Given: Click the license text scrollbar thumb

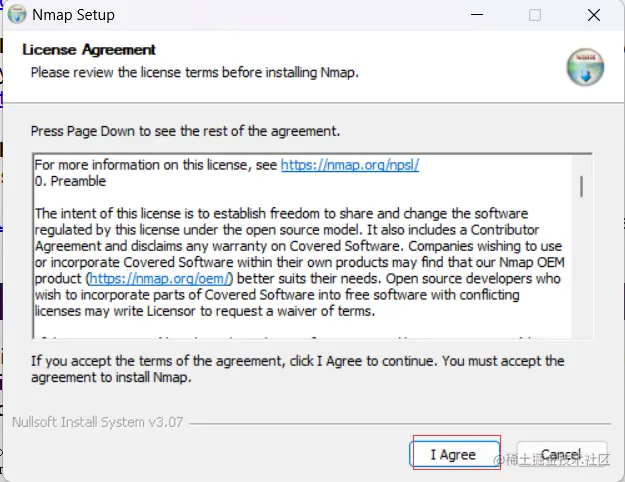Looking at the screenshot, I should pyautogui.click(x=582, y=186).
